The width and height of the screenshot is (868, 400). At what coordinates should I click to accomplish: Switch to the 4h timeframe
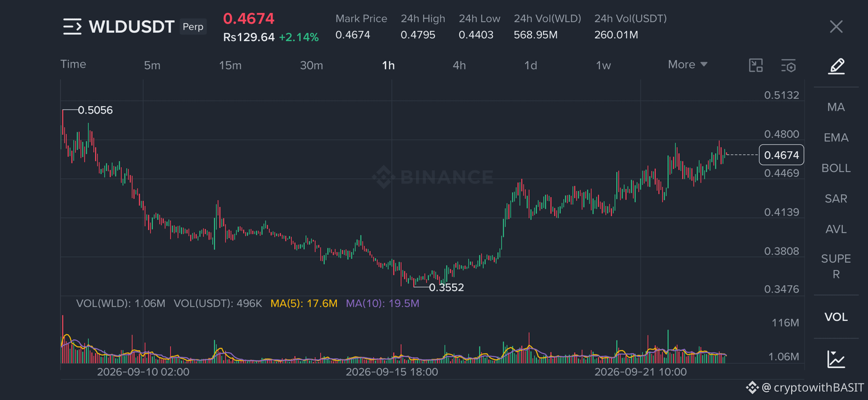[x=459, y=65]
